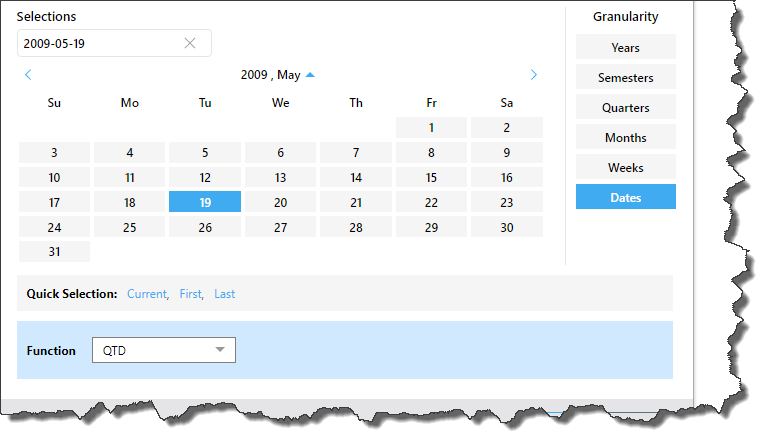Click the Last quick selection link
The height and width of the screenshot is (446, 771).
(x=225, y=294)
